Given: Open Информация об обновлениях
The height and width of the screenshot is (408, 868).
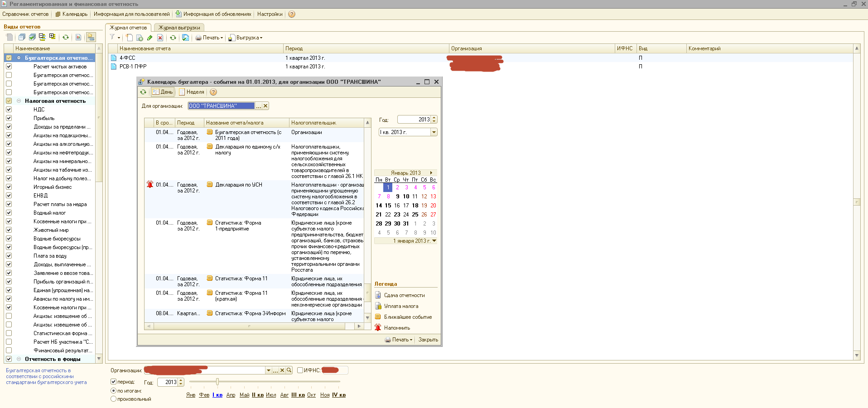Looking at the screenshot, I should 213,14.
